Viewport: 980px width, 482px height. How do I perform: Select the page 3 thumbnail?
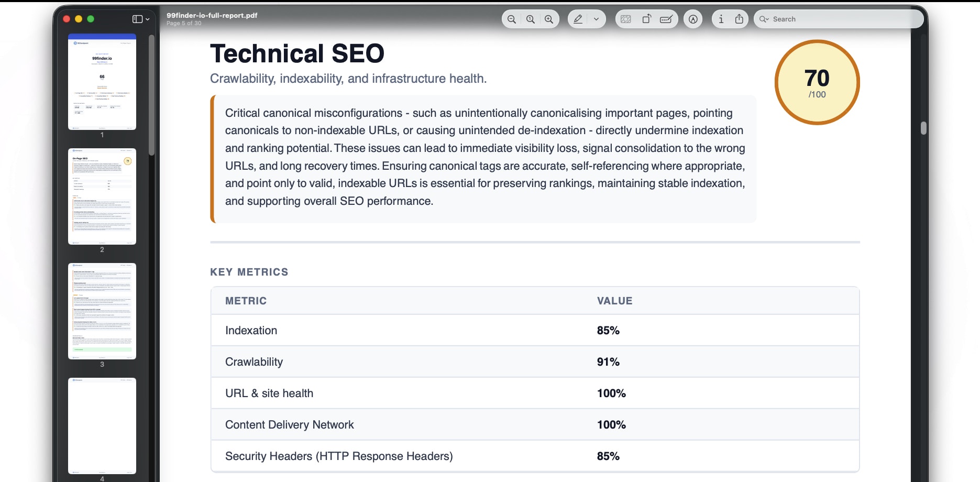tap(102, 310)
